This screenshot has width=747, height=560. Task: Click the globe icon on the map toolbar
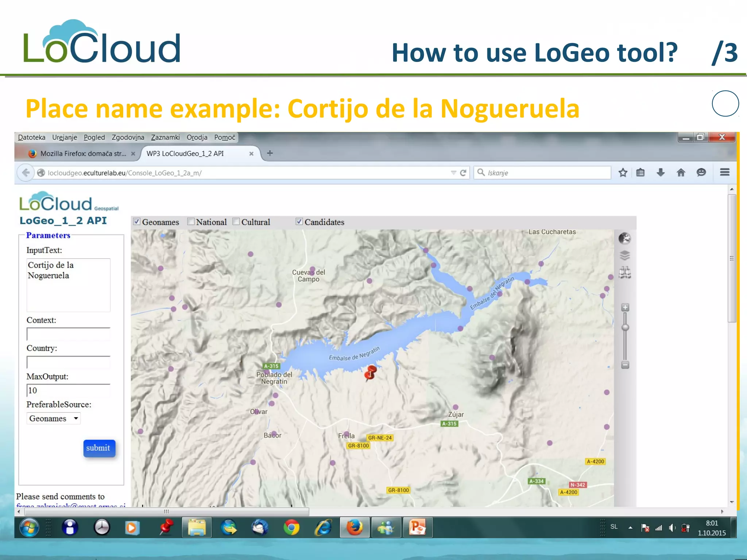pyautogui.click(x=625, y=238)
